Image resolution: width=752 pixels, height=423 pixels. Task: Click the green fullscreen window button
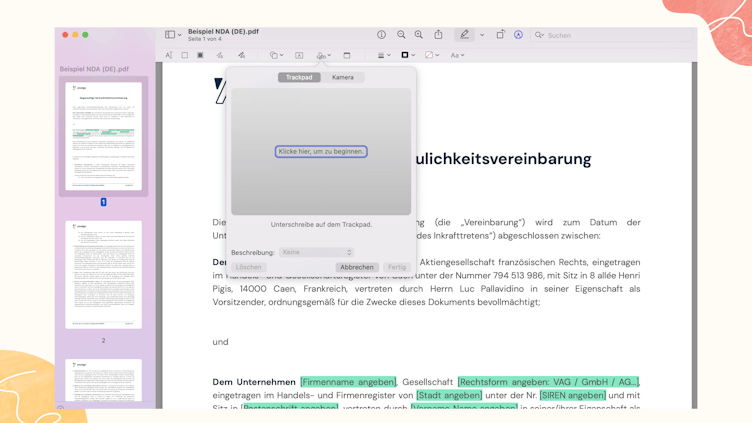click(x=85, y=35)
